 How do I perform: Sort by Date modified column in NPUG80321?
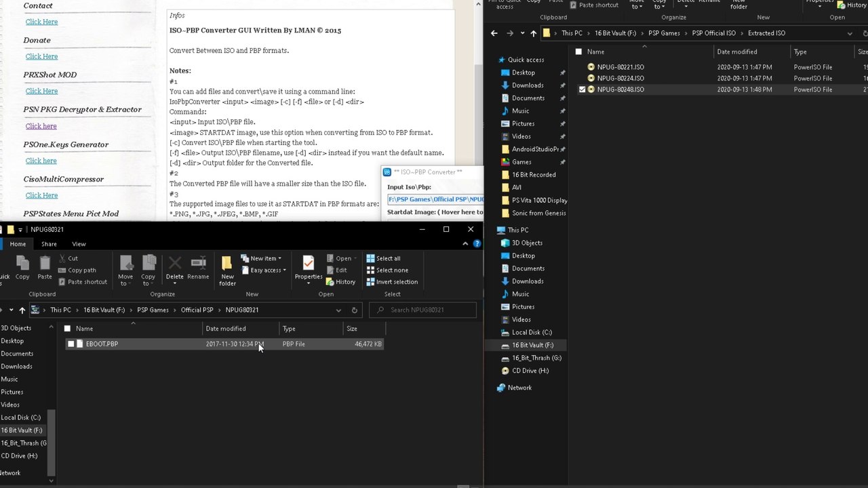point(242,329)
